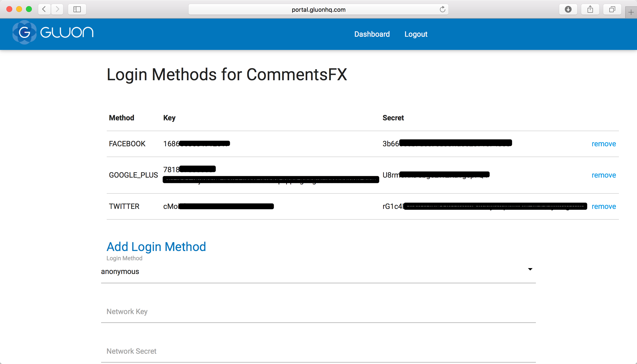Image resolution: width=637 pixels, height=364 pixels.
Task: Select the GOOGLE_PLUS method cell
Action: [x=133, y=175]
